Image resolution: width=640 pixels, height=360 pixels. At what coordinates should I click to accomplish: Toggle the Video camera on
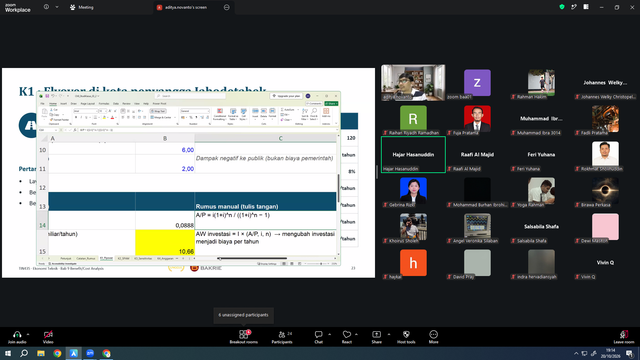click(x=48, y=337)
